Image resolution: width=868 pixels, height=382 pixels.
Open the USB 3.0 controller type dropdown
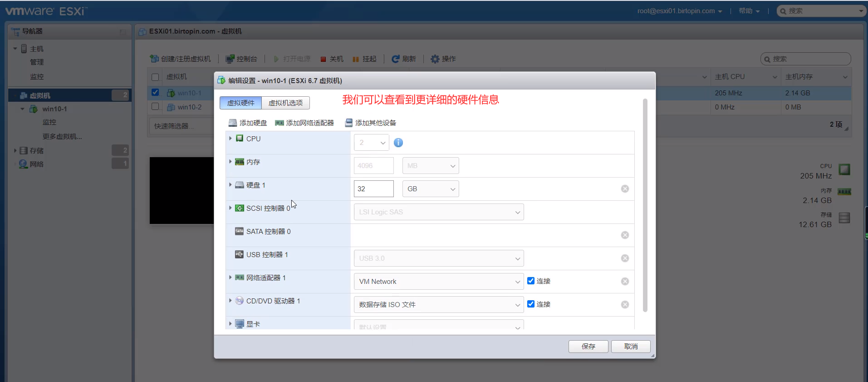(439, 258)
